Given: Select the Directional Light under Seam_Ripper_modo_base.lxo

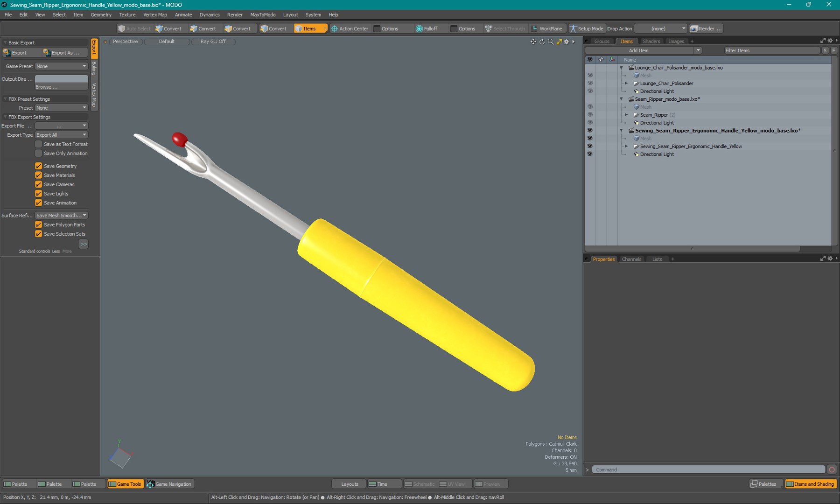Looking at the screenshot, I should 657,123.
